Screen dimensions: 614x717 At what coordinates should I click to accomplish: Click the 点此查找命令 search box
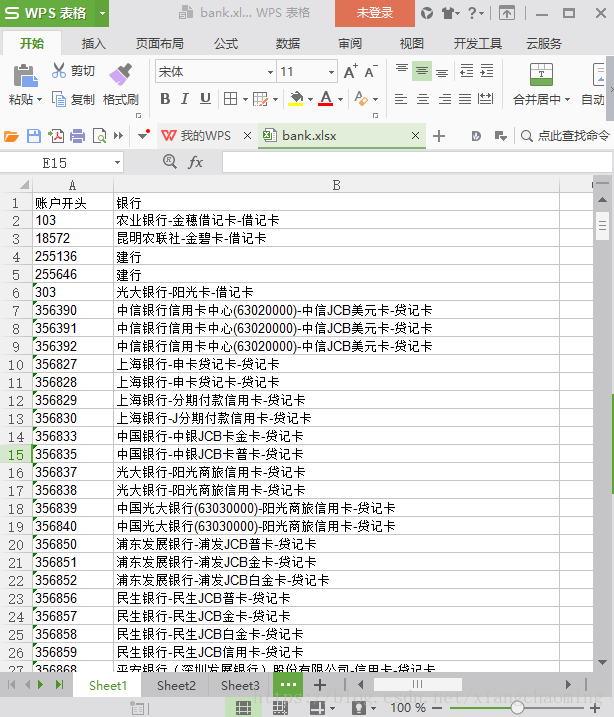pos(566,136)
